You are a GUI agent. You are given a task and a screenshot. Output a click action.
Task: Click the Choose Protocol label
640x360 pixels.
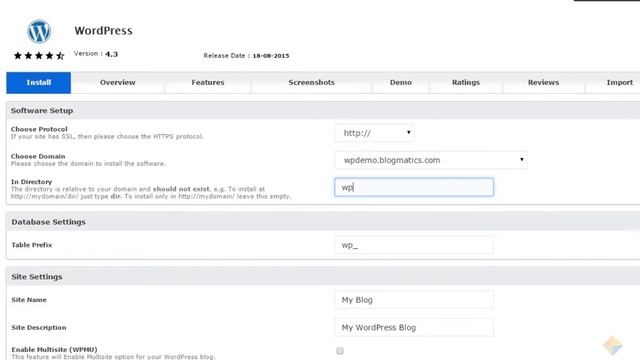coord(39,129)
